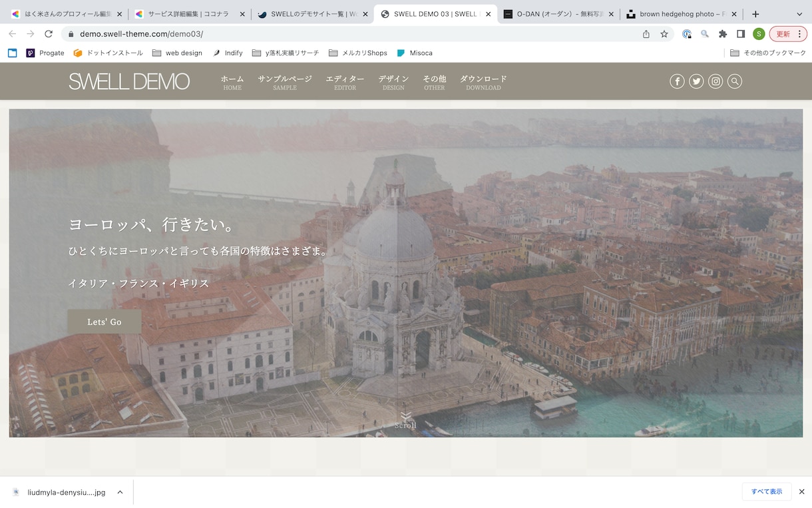This screenshot has width=812, height=508.
Task: Click サンプルページ SAMPLE nav item
Action: point(285,83)
